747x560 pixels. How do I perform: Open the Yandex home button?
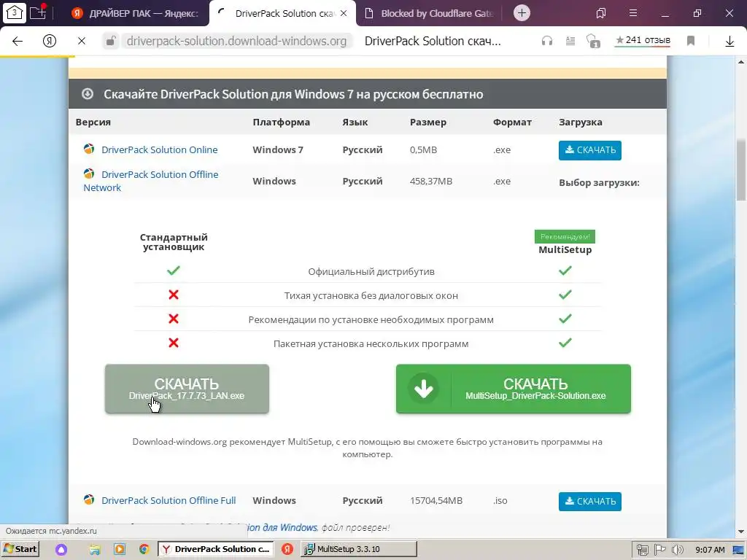pyautogui.click(x=50, y=41)
